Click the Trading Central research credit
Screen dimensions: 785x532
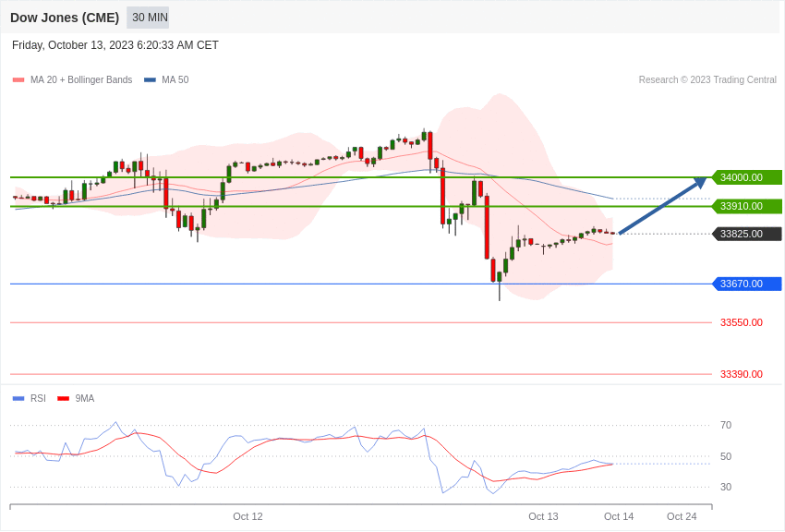coord(707,80)
